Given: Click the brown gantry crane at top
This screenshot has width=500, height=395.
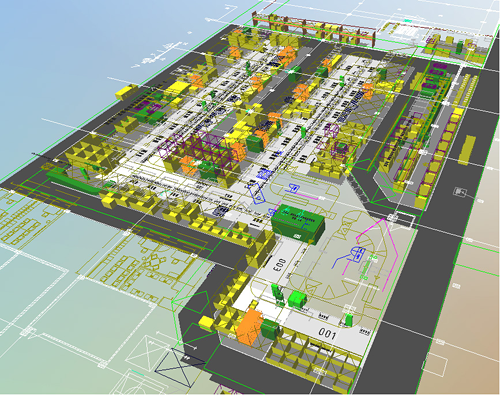Looking at the screenshot, I should click(x=313, y=28).
